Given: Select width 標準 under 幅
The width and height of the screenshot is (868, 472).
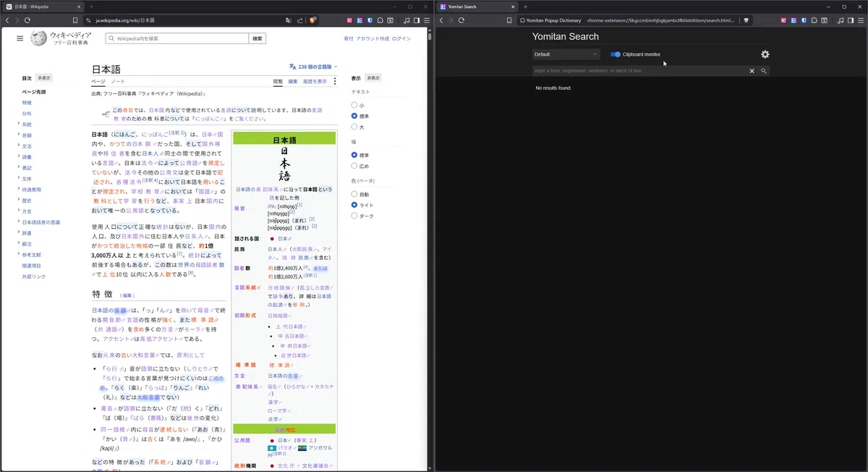Looking at the screenshot, I should tap(354, 155).
